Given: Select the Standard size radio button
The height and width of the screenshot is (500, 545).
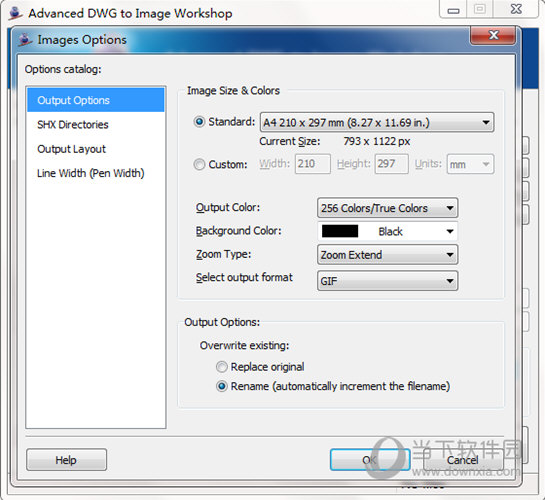Looking at the screenshot, I should [199, 122].
